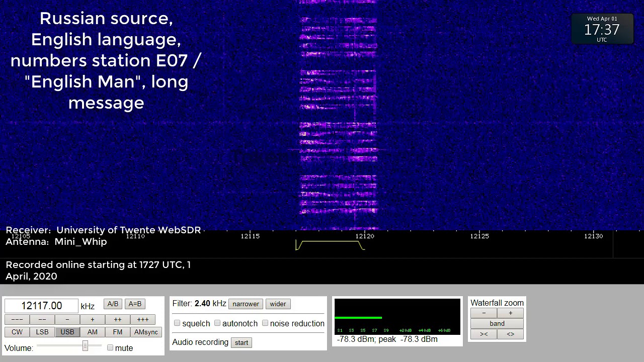Click narrower filter button
The image size is (644, 362).
coord(246,304)
